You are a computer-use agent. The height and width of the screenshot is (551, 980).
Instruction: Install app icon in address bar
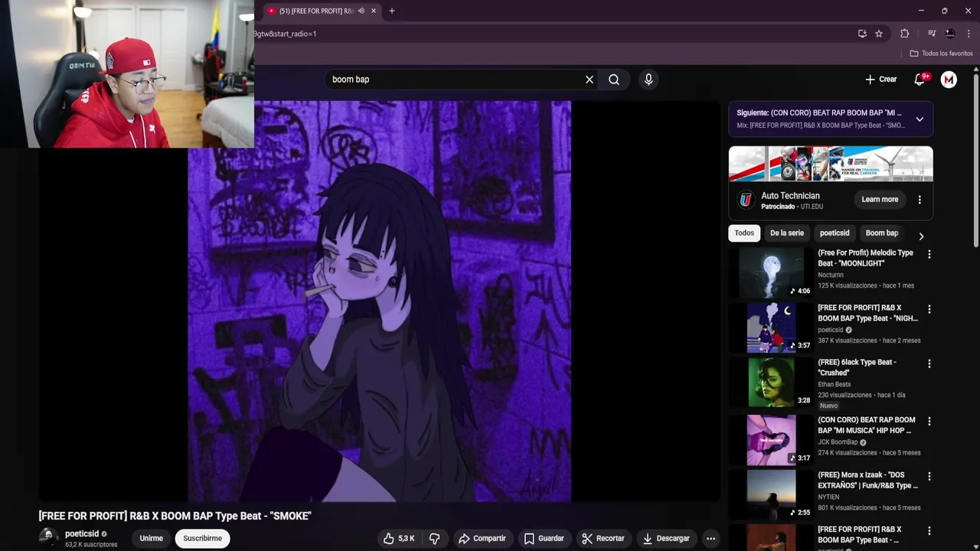point(862,34)
